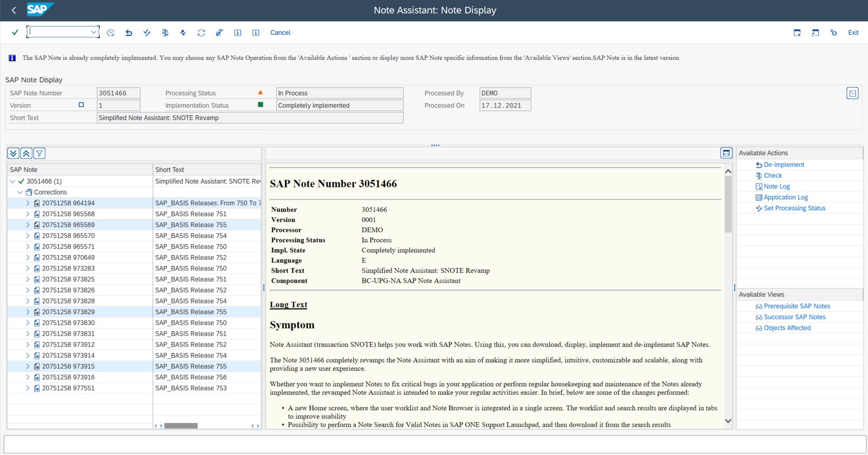The width and height of the screenshot is (868, 455).
Task: Open Objects Affected view
Action: (x=787, y=328)
